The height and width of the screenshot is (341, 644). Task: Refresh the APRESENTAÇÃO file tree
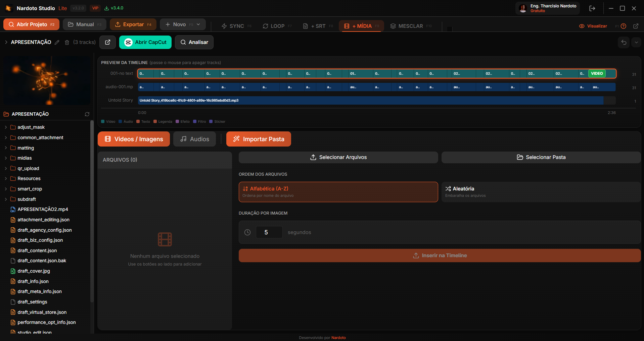pos(87,114)
